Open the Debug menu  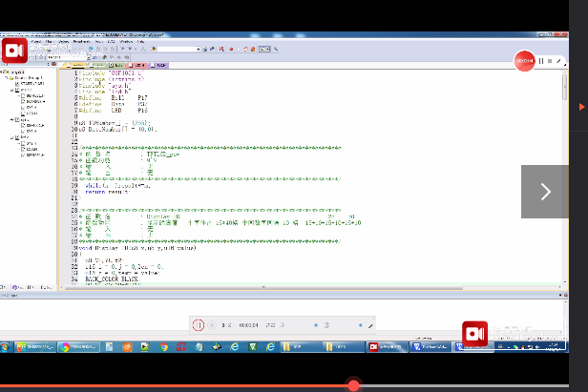click(x=63, y=42)
